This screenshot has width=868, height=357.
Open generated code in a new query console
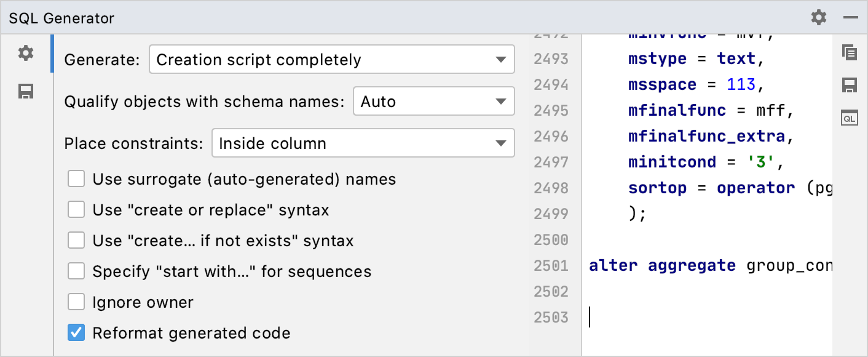pos(849,117)
